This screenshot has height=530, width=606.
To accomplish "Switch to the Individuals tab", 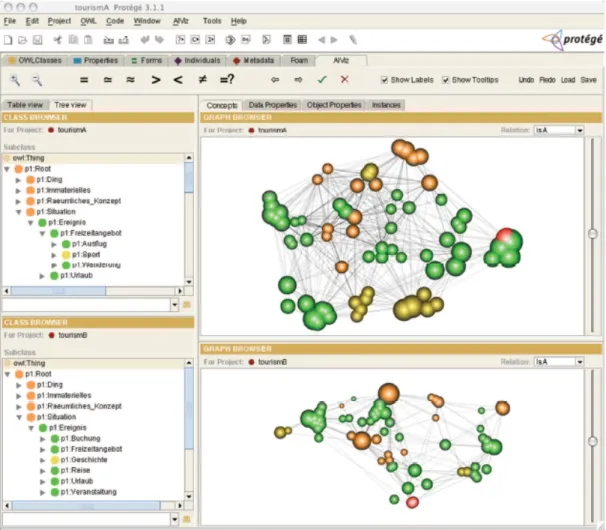I will pos(197,61).
